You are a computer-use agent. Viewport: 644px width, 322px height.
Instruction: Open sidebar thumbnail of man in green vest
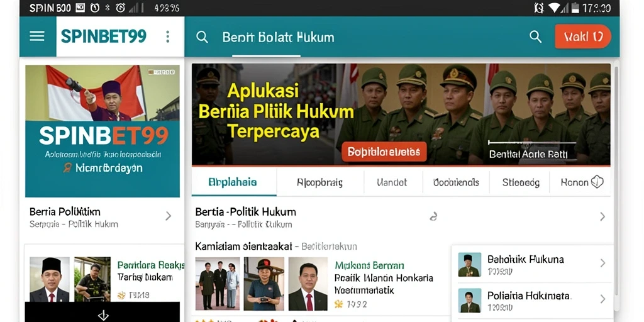(92, 279)
